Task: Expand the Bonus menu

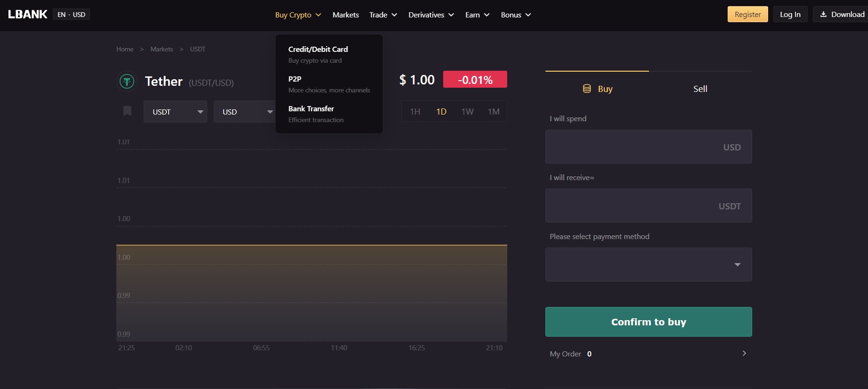Action: point(516,15)
